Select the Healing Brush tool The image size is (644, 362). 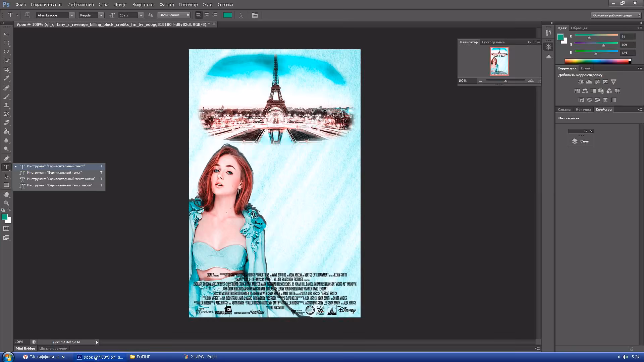point(6,88)
